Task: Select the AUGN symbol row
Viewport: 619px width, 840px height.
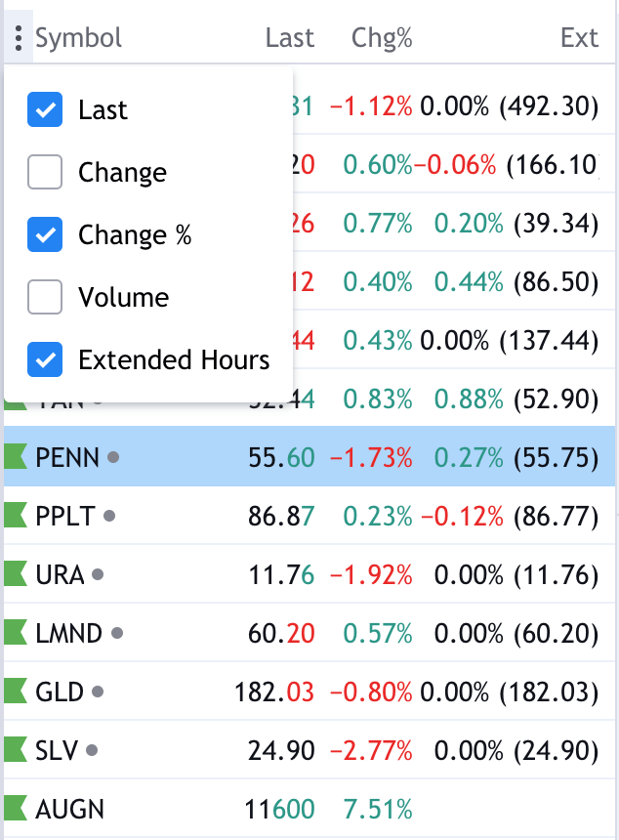Action: tap(309, 809)
